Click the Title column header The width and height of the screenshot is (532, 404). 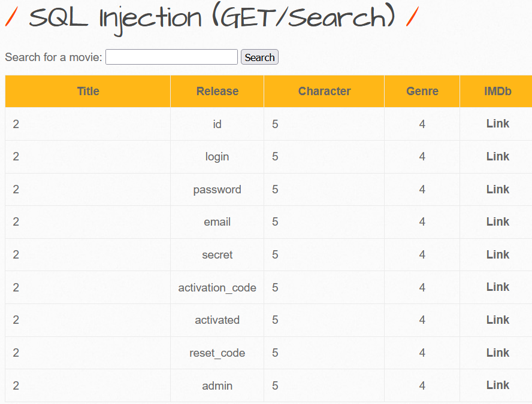tap(88, 92)
